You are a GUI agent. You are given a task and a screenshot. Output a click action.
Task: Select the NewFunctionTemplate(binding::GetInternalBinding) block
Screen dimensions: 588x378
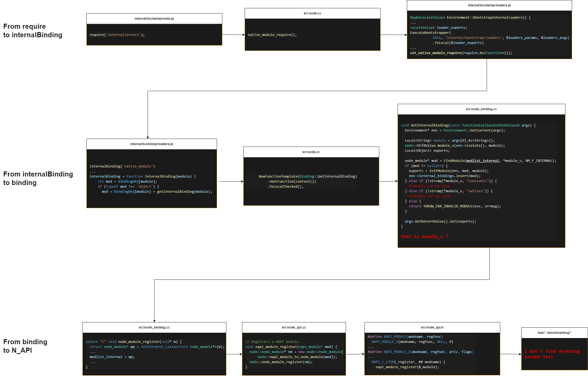tap(308, 181)
